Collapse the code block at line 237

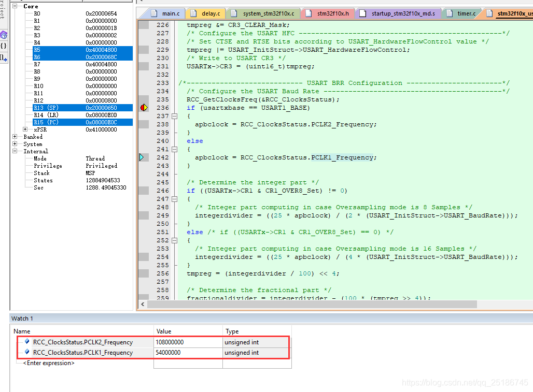[x=174, y=116]
